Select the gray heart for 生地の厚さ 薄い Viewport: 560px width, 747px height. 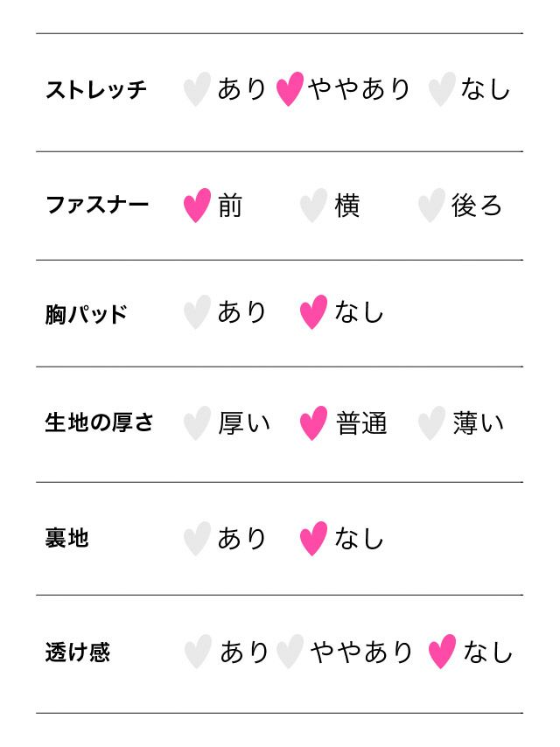[431, 423]
